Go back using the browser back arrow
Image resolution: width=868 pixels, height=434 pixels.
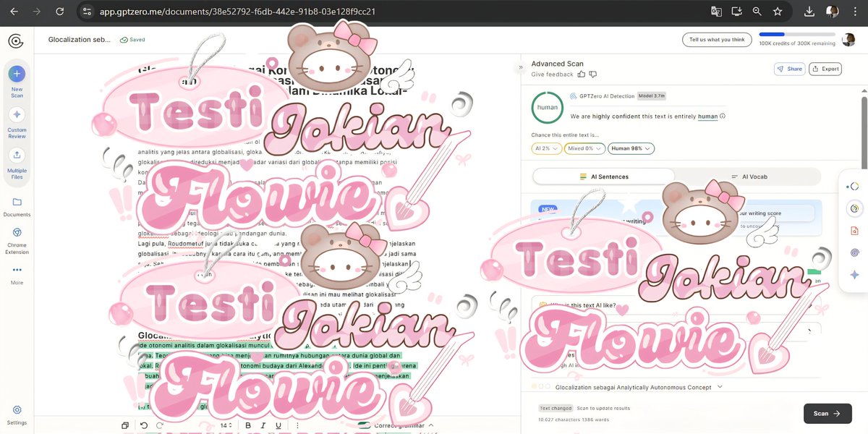pyautogui.click(x=14, y=12)
